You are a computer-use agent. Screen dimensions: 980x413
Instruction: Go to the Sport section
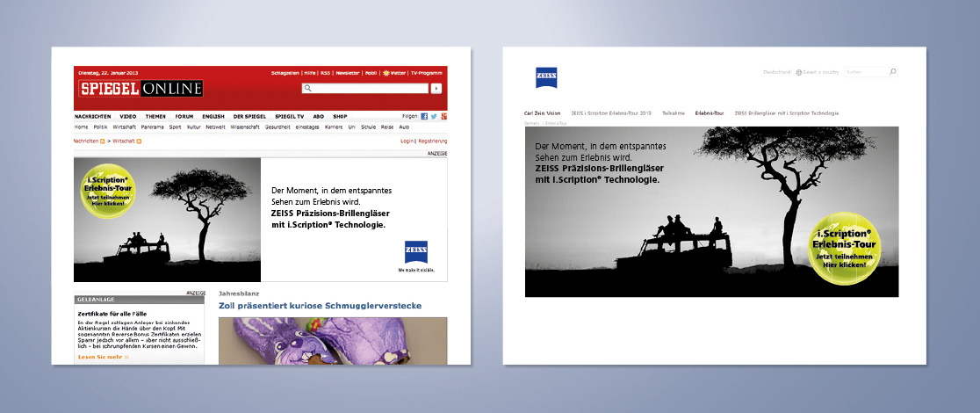(x=175, y=127)
